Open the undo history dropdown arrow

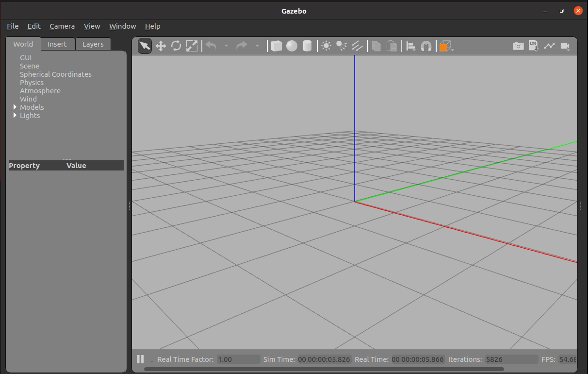[x=226, y=46]
